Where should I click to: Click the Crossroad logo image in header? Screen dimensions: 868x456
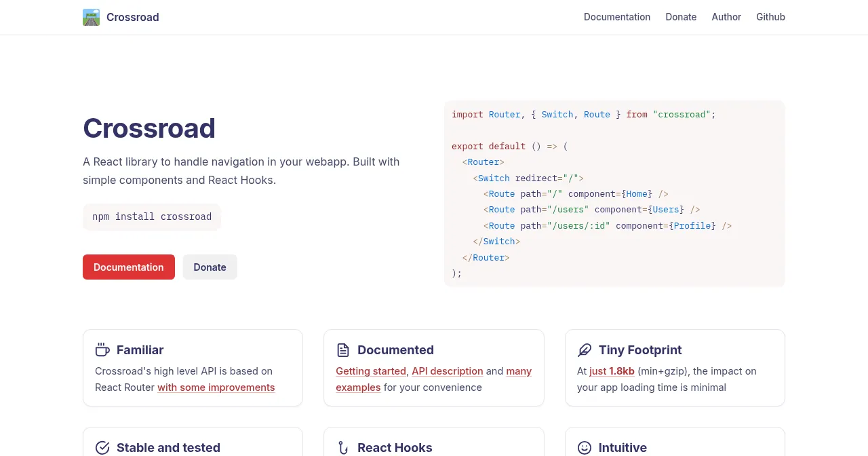coord(91,18)
